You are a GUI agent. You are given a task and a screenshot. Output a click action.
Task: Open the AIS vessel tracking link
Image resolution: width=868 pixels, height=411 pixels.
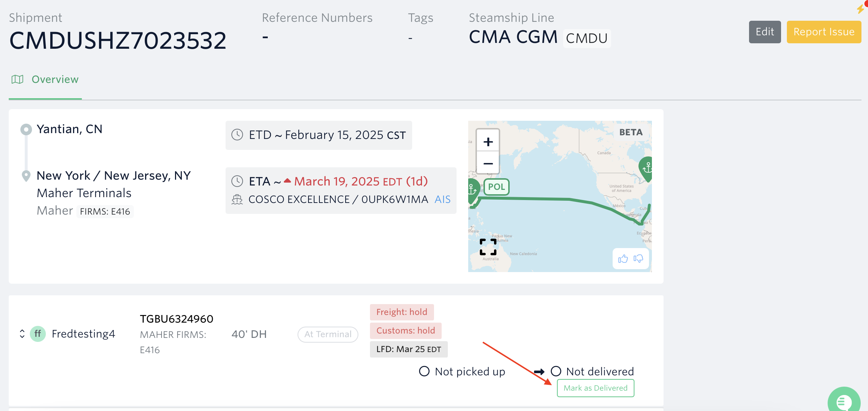coord(442,199)
